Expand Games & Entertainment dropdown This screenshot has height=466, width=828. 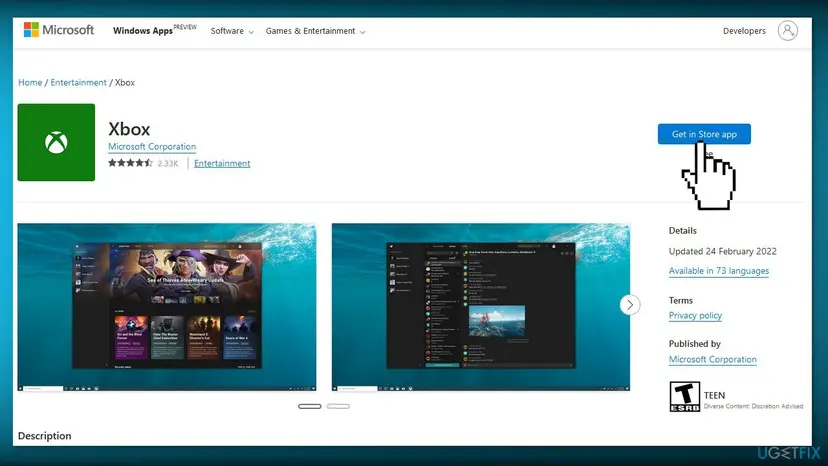tap(315, 31)
